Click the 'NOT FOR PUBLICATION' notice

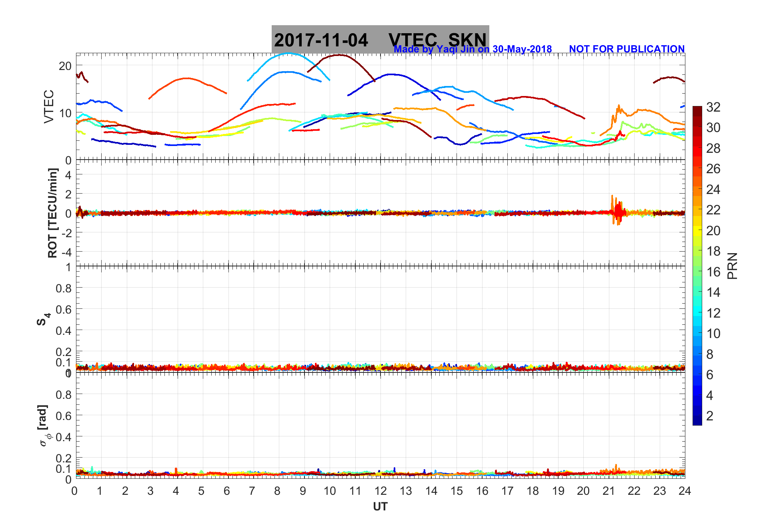(627, 49)
